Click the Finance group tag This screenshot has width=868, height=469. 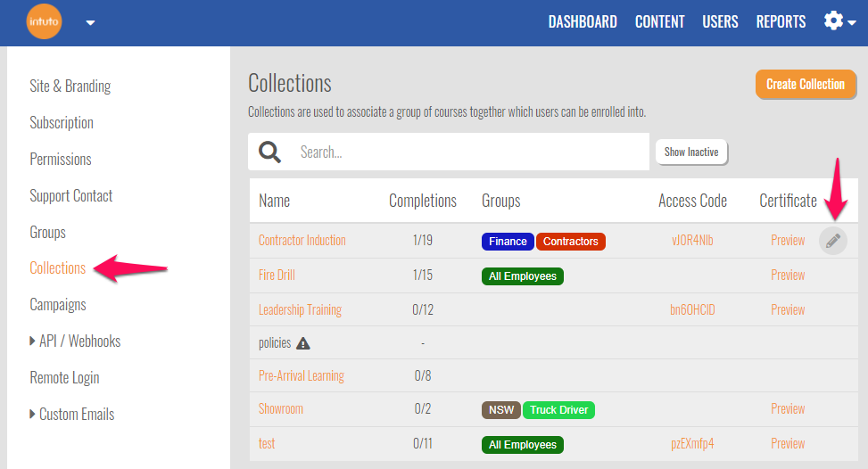tap(508, 242)
